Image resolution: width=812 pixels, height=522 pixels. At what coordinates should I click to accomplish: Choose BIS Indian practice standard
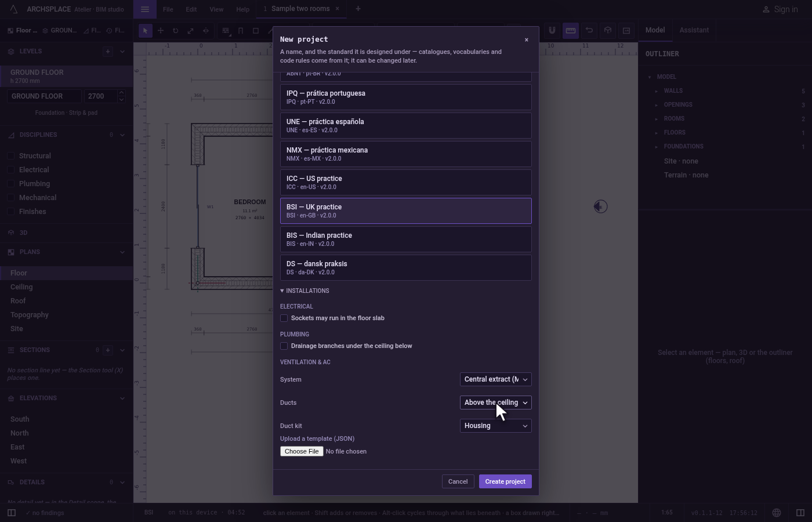pyautogui.click(x=405, y=239)
